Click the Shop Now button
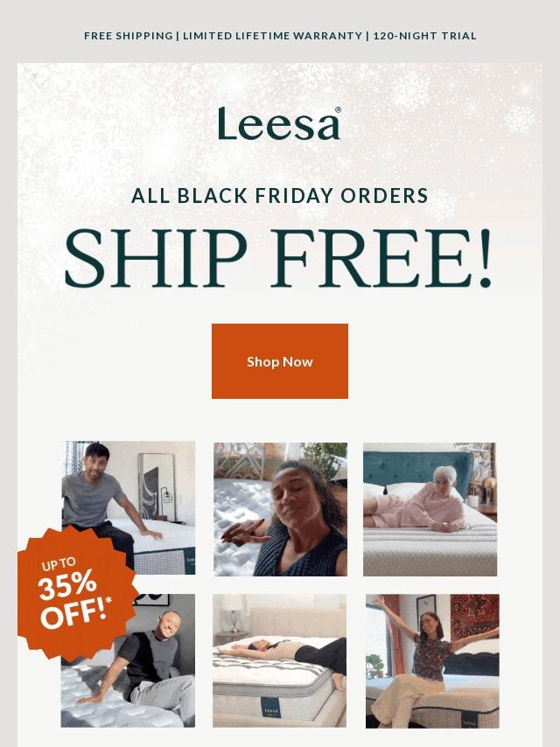The image size is (560, 747). (x=280, y=361)
